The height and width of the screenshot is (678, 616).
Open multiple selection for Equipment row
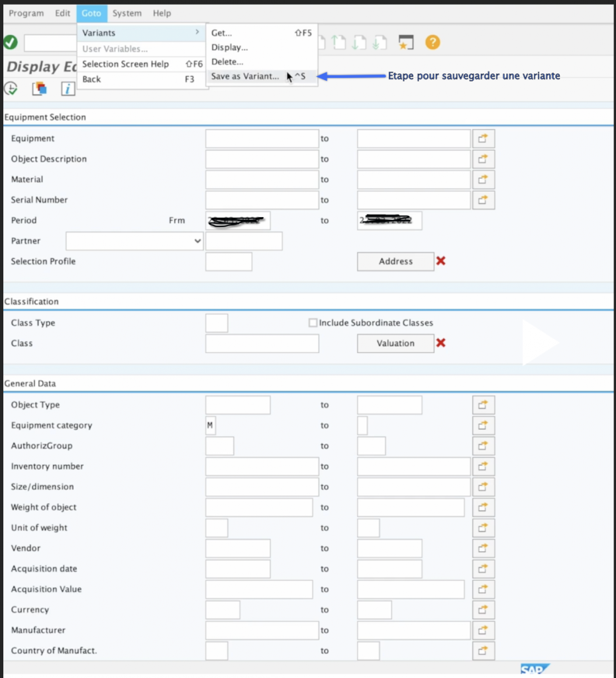tap(483, 138)
